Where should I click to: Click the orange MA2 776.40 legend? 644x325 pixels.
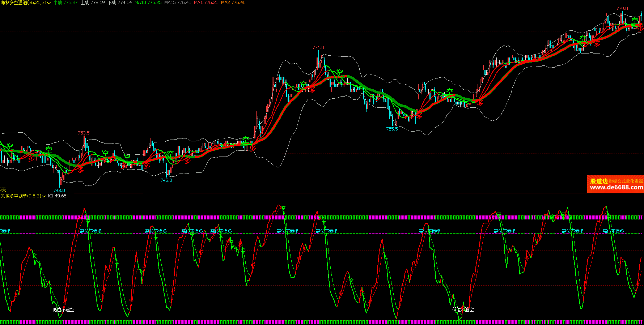pyautogui.click(x=233, y=3)
